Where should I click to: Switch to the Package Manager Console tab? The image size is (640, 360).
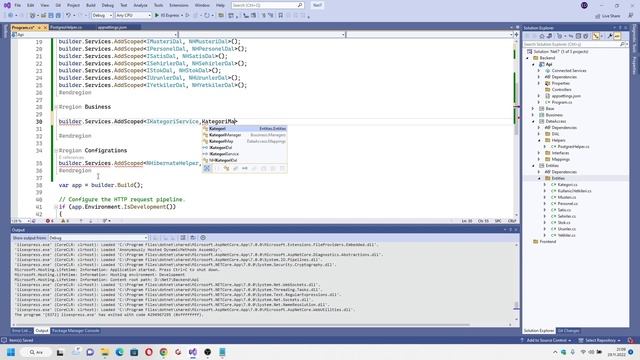tap(76, 331)
